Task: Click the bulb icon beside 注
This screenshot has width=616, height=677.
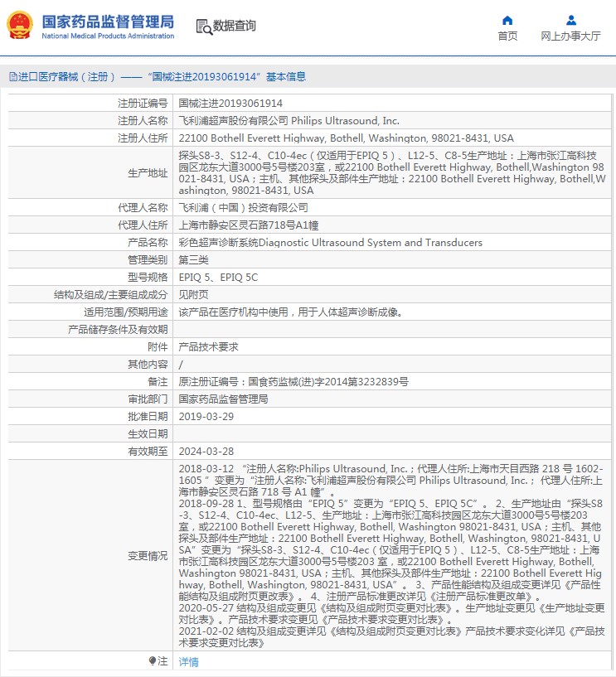Action: (x=152, y=661)
